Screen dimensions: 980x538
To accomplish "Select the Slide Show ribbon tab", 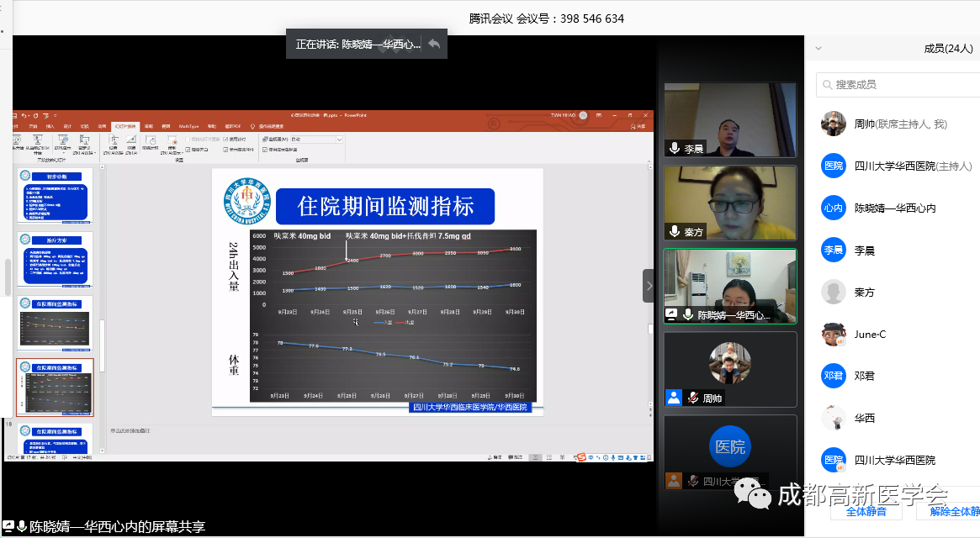I will coord(125,126).
